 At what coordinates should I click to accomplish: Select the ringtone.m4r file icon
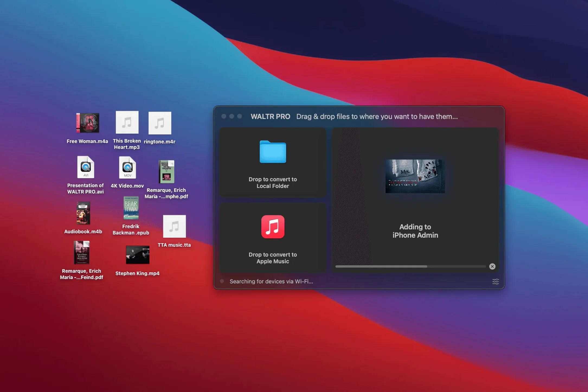(x=160, y=123)
